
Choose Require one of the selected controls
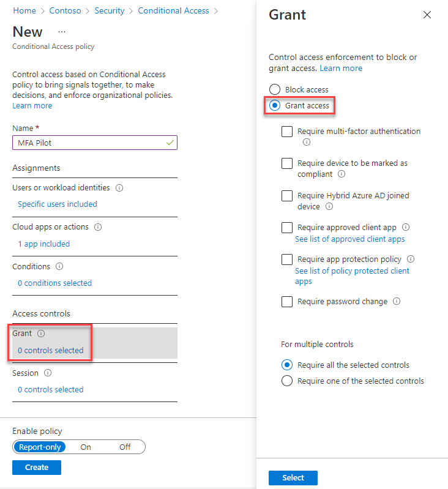pos(286,381)
